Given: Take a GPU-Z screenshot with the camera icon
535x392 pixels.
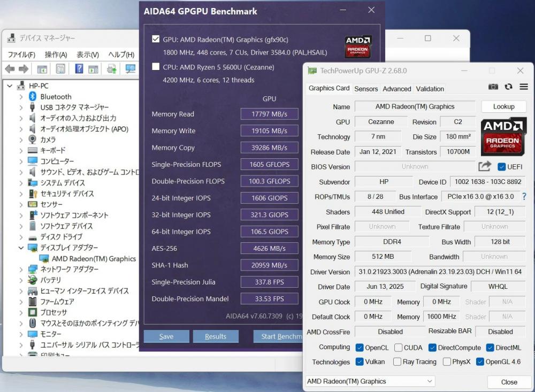Looking at the screenshot, I should coord(493,87).
